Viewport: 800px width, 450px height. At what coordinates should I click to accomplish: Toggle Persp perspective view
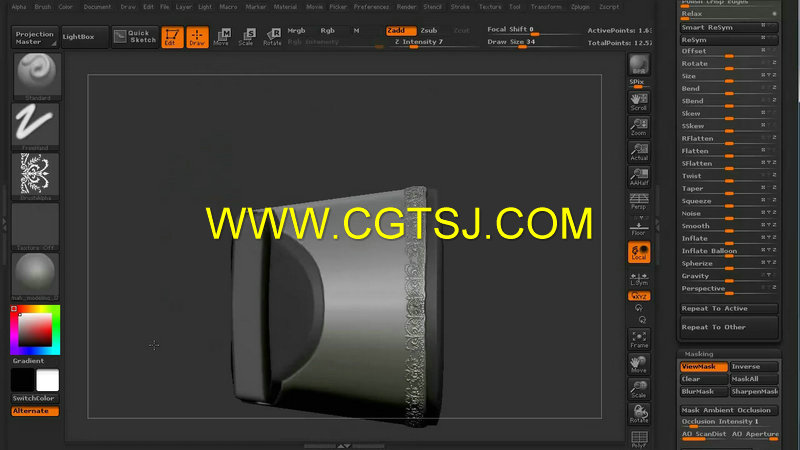[639, 201]
